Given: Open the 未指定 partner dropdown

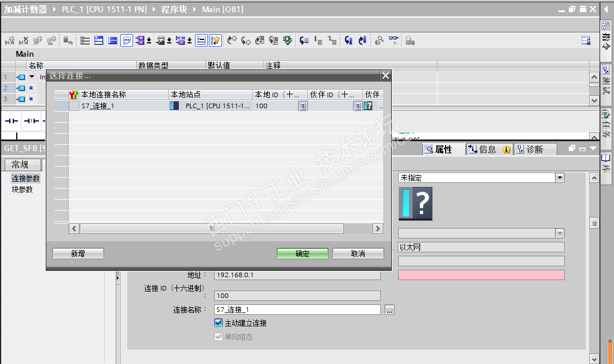Looking at the screenshot, I should tap(560, 178).
